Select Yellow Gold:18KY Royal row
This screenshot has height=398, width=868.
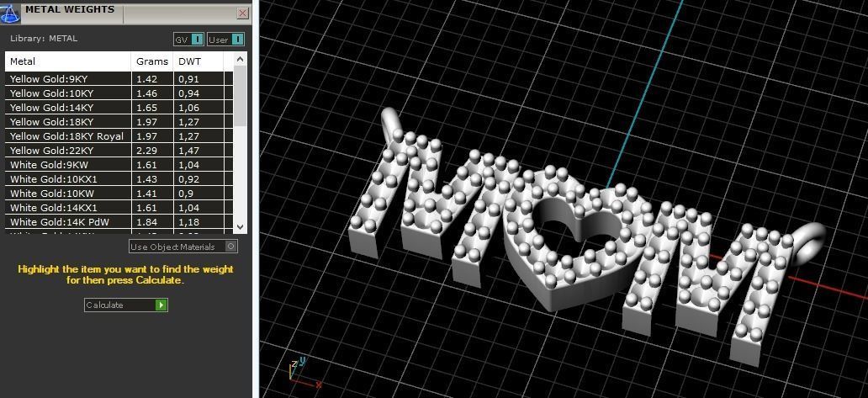(119, 136)
